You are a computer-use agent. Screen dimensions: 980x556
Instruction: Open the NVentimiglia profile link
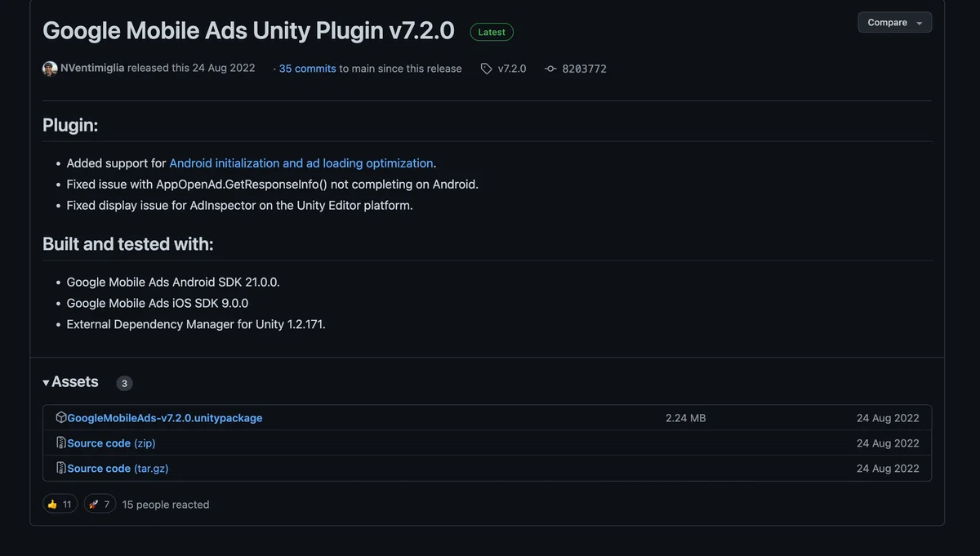click(x=92, y=69)
